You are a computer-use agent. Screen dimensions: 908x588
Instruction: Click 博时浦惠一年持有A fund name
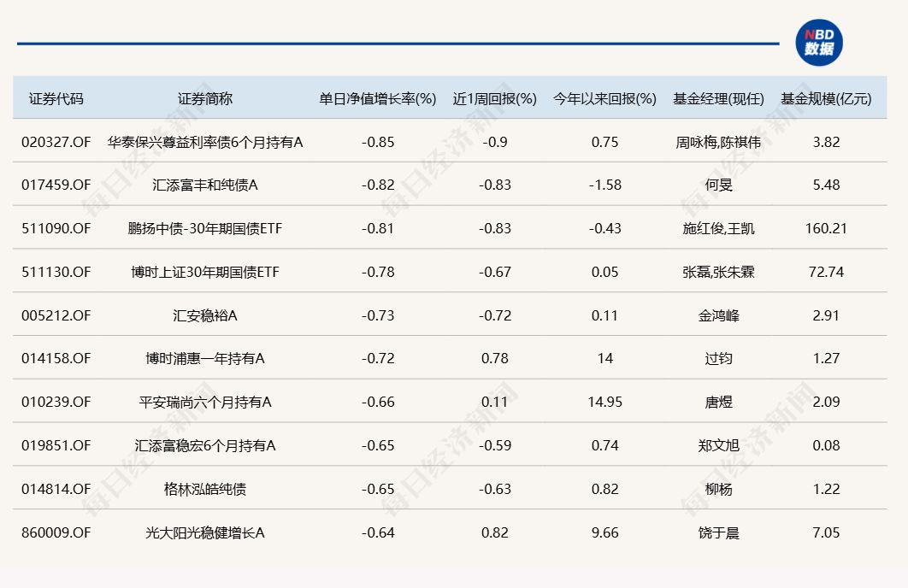click(205, 358)
